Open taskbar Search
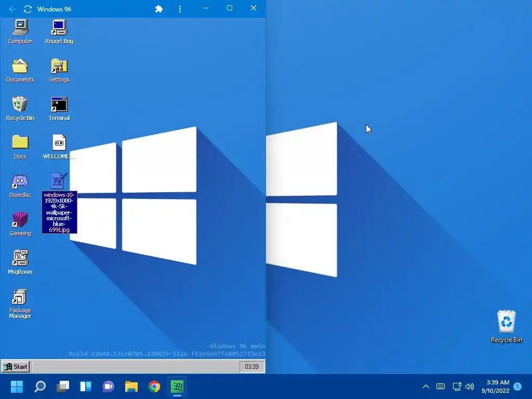This screenshot has height=399, width=532. [x=40, y=387]
